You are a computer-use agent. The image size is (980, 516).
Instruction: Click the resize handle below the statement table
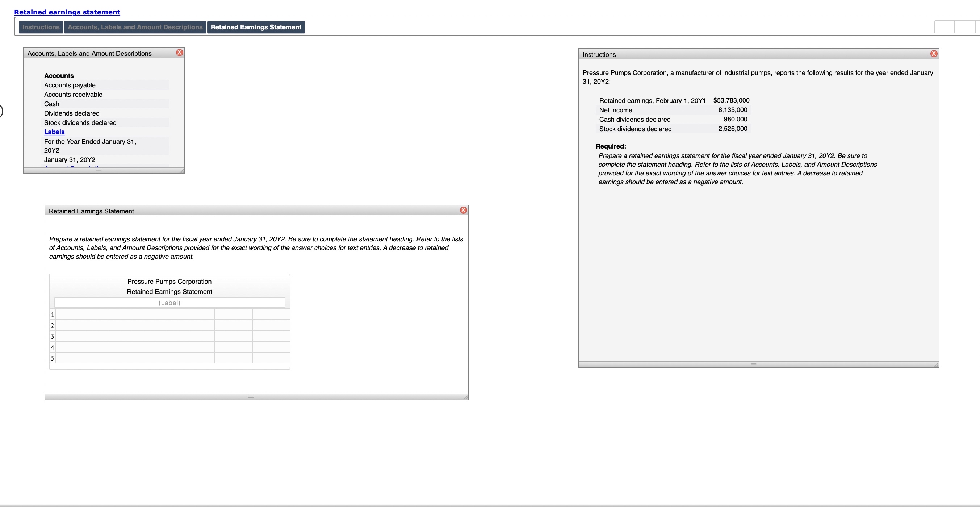tap(251, 397)
